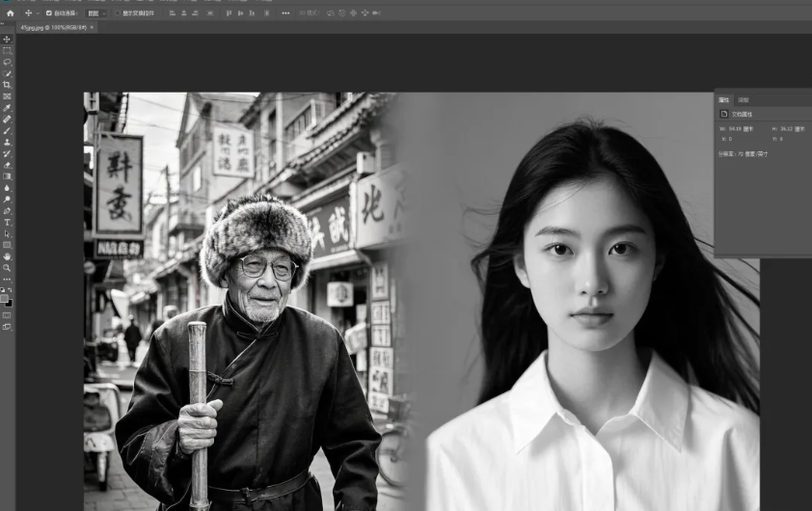Select the Clone Stamp tool

7,142
